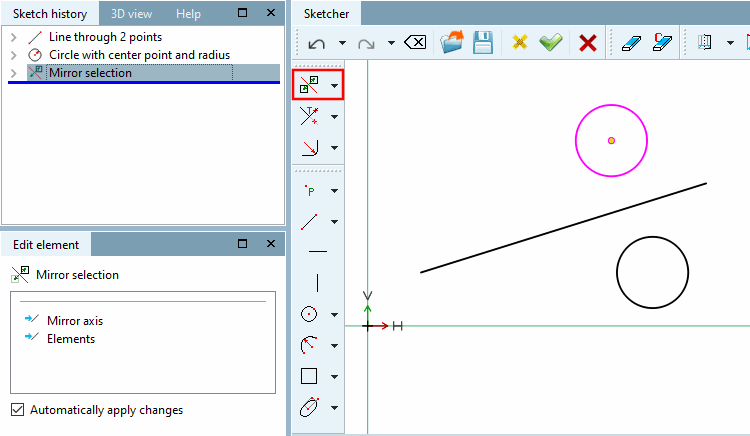Select the Line through 2 points tool
Screen dimensions: 750x436
[309, 221]
